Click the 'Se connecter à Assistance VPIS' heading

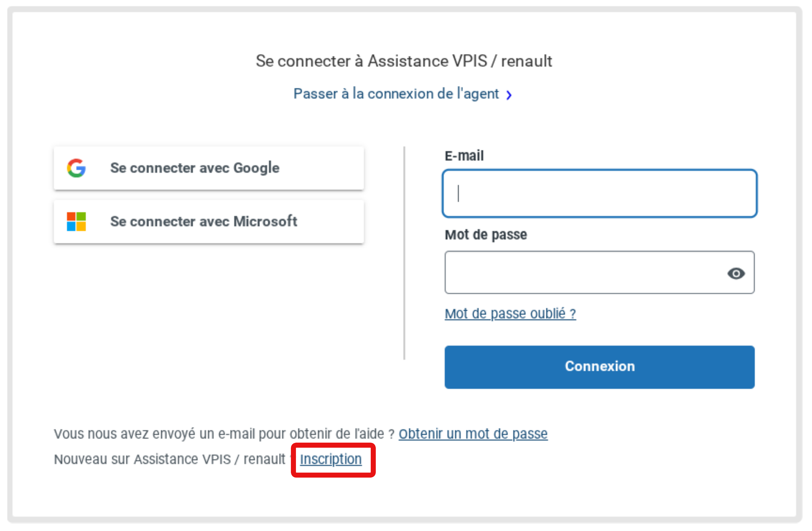[404, 61]
